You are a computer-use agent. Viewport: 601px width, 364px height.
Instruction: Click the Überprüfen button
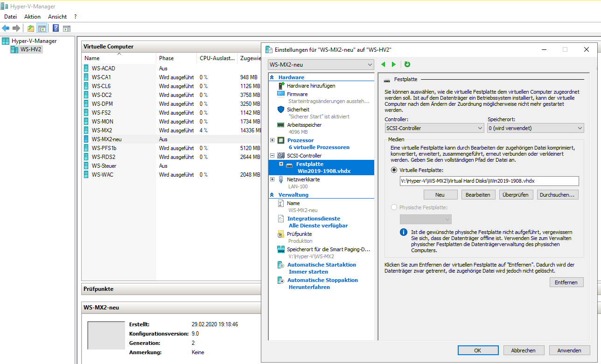click(x=516, y=195)
